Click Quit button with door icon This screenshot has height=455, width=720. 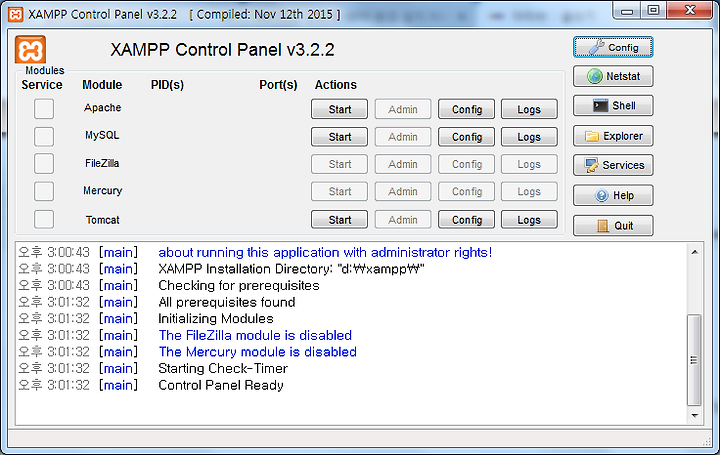point(613,226)
